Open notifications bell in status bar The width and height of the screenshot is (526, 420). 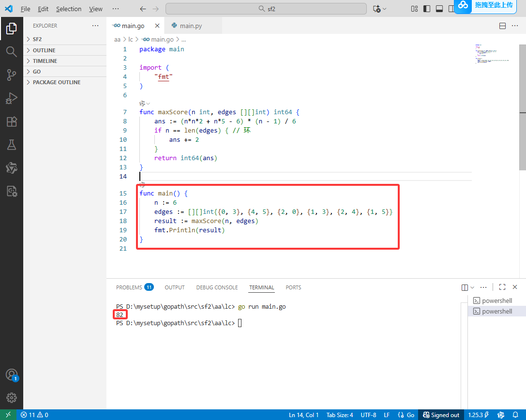[515, 415]
